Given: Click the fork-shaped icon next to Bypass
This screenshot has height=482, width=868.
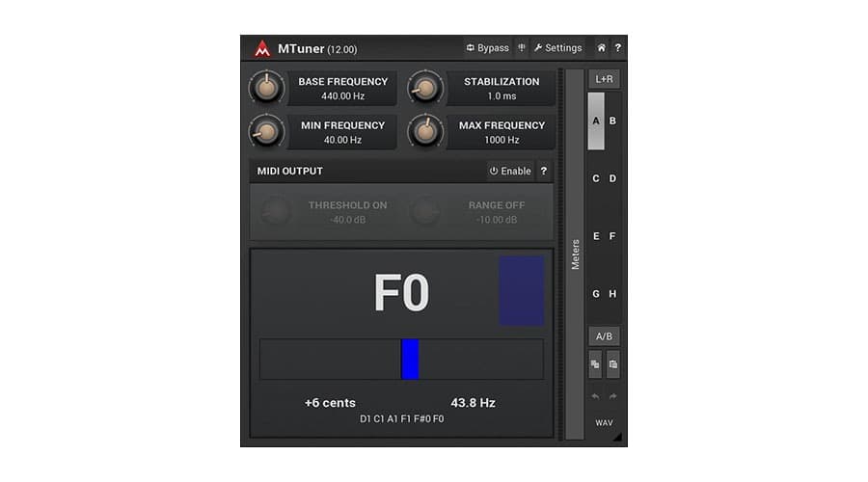Looking at the screenshot, I should coord(522,48).
